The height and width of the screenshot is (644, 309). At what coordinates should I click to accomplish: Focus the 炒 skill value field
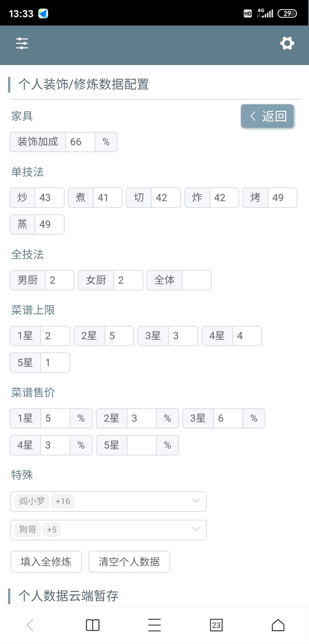pyautogui.click(x=49, y=198)
